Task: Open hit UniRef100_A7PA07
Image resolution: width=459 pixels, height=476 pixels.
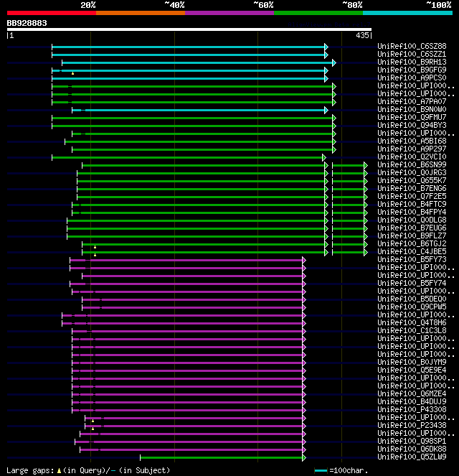Action: click(412, 101)
